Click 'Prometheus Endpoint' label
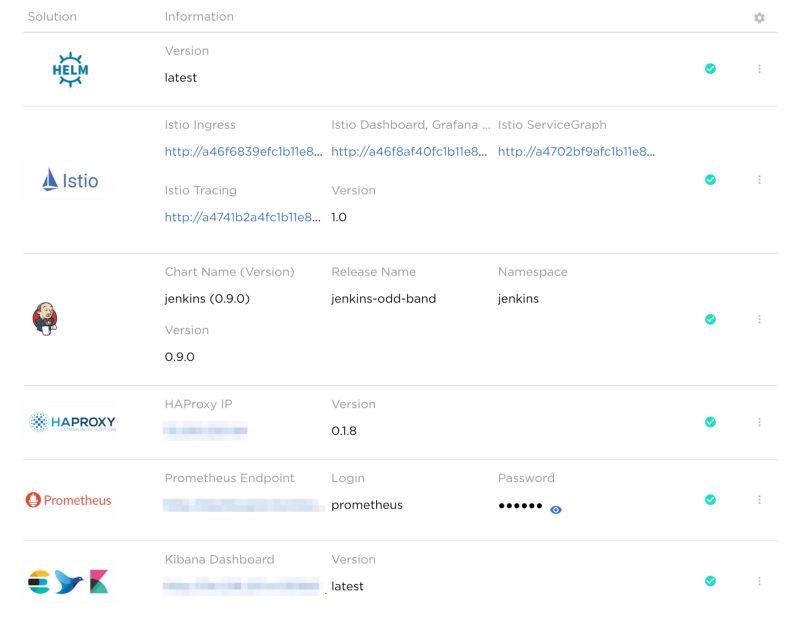The height and width of the screenshot is (628, 800). (230, 478)
